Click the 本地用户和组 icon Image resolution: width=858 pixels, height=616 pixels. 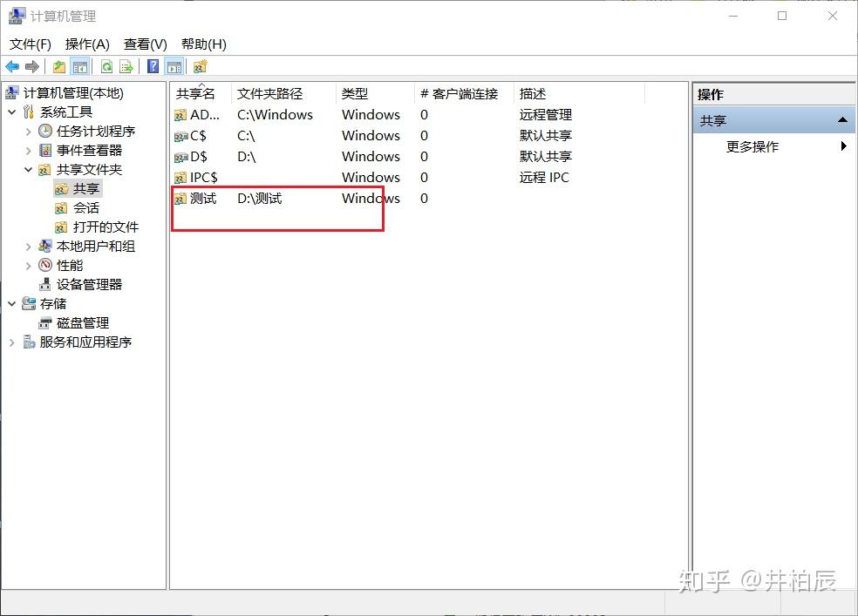click(45, 246)
